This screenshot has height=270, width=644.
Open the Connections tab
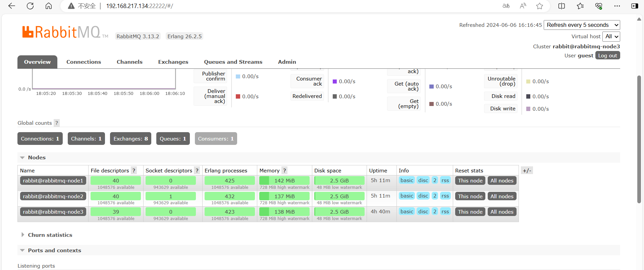(x=84, y=62)
